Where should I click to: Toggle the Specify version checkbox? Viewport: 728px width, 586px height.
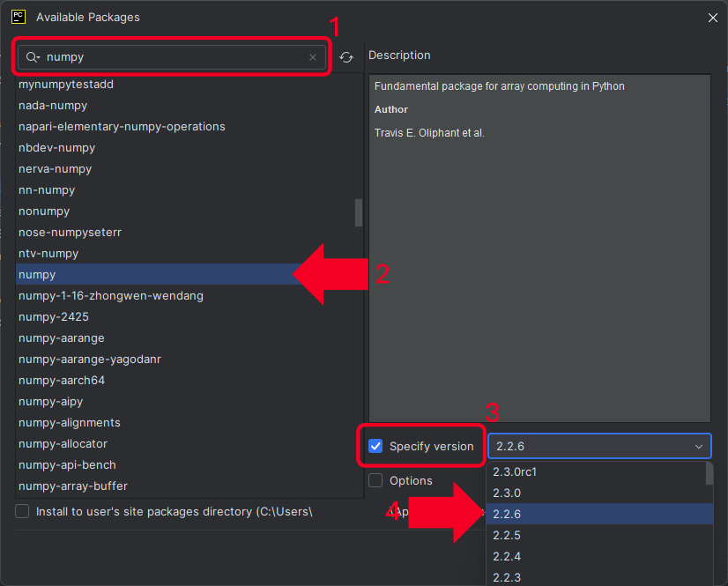375,447
